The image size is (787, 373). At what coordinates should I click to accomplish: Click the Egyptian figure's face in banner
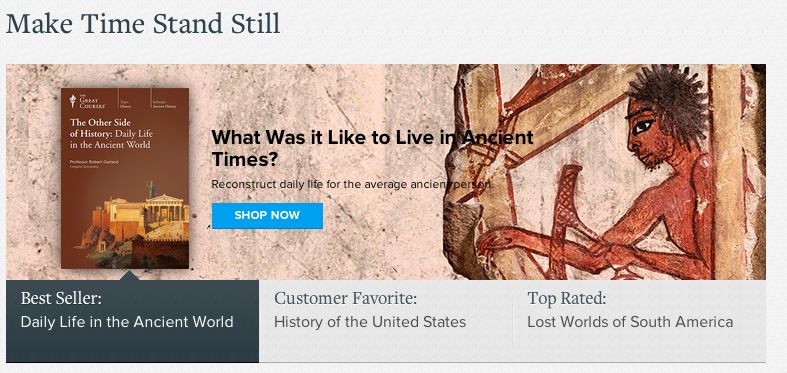645,135
